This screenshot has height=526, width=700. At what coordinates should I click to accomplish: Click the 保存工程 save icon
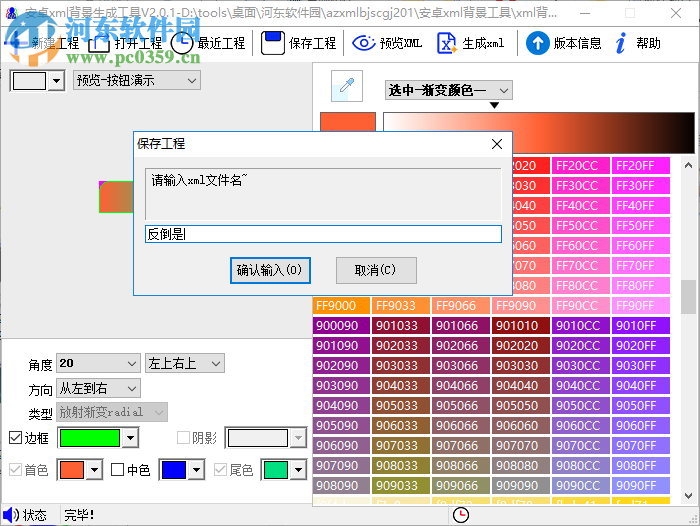tap(272, 43)
